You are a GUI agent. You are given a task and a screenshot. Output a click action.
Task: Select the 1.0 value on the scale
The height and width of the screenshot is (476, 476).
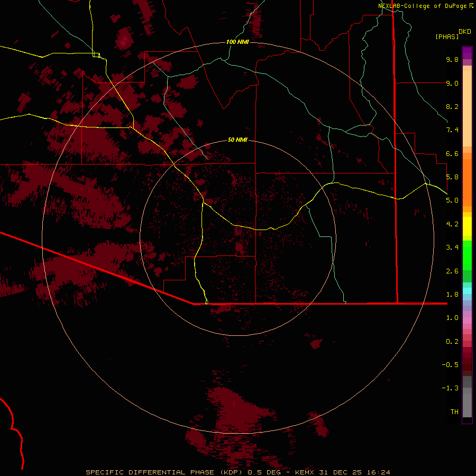[x=452, y=318]
